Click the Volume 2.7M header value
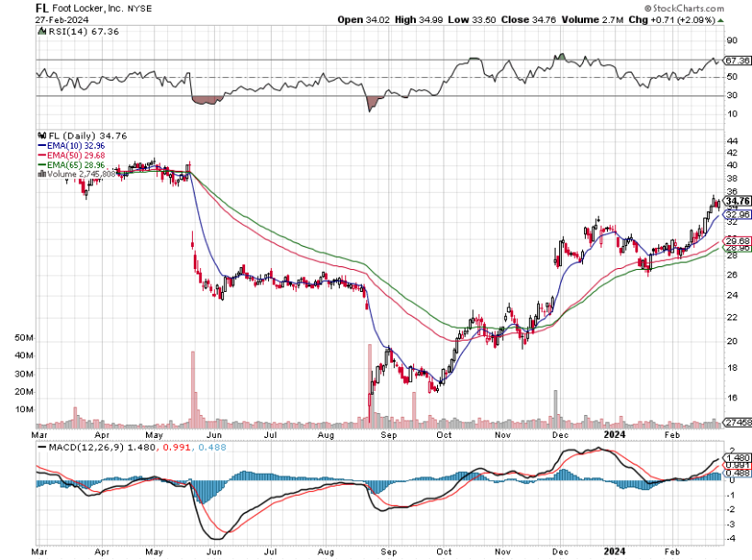This screenshot has height=560, width=752. click(592, 19)
